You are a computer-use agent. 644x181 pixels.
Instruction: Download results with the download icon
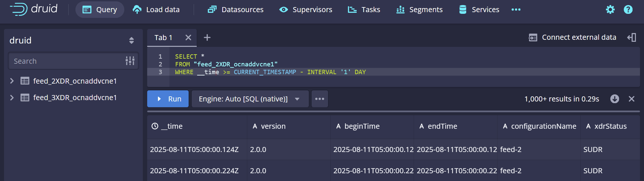(x=614, y=99)
